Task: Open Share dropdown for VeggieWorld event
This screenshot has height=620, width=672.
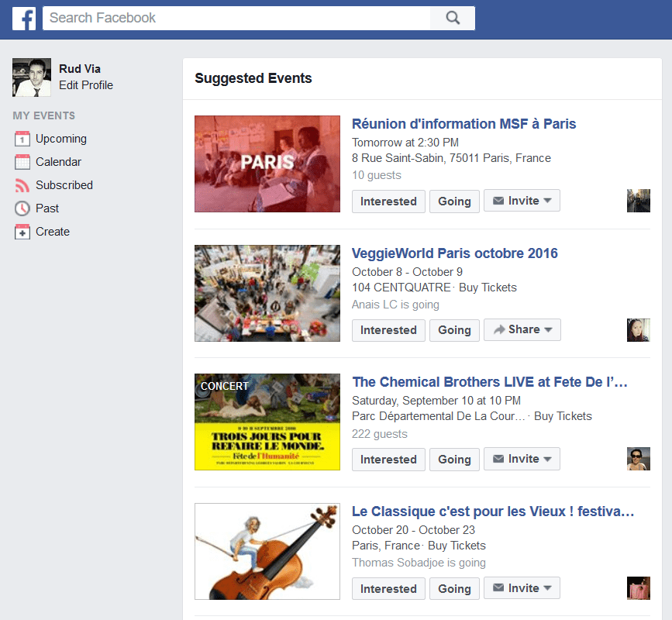Action: [x=522, y=329]
